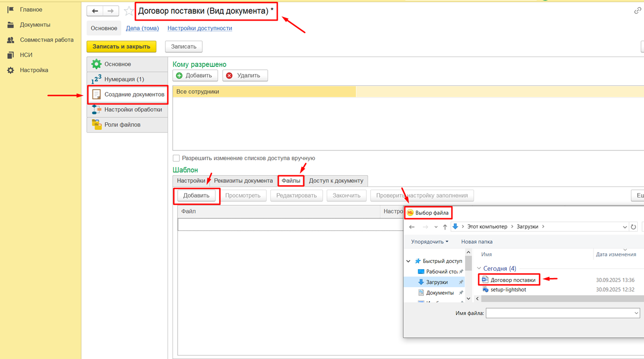Open the Создание документов page
644x359 pixels.
[127, 94]
